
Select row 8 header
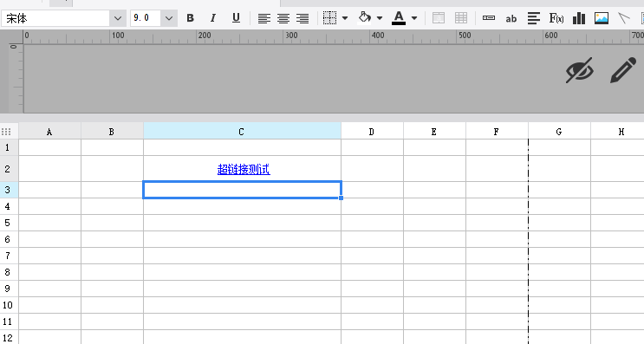[x=9, y=272]
